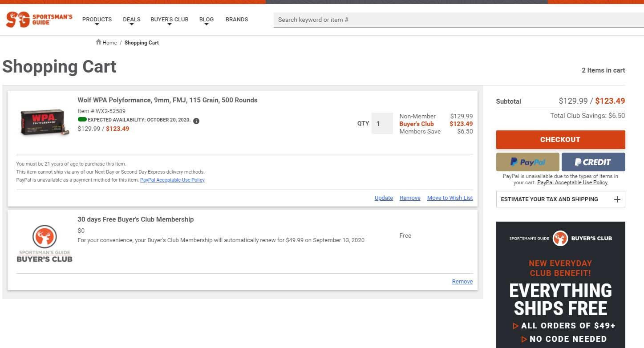Focus the search keyword or item field
This screenshot has height=348, width=644.
(458, 20)
